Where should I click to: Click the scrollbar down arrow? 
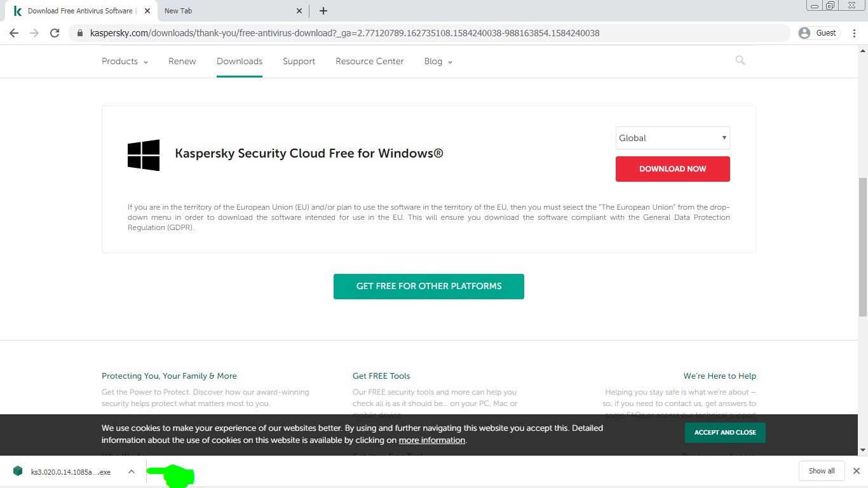[x=862, y=451]
